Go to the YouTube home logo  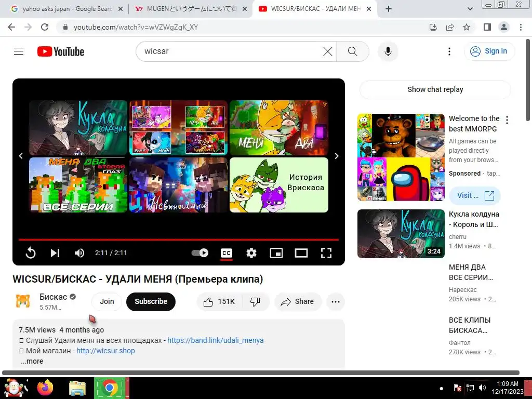tap(61, 51)
